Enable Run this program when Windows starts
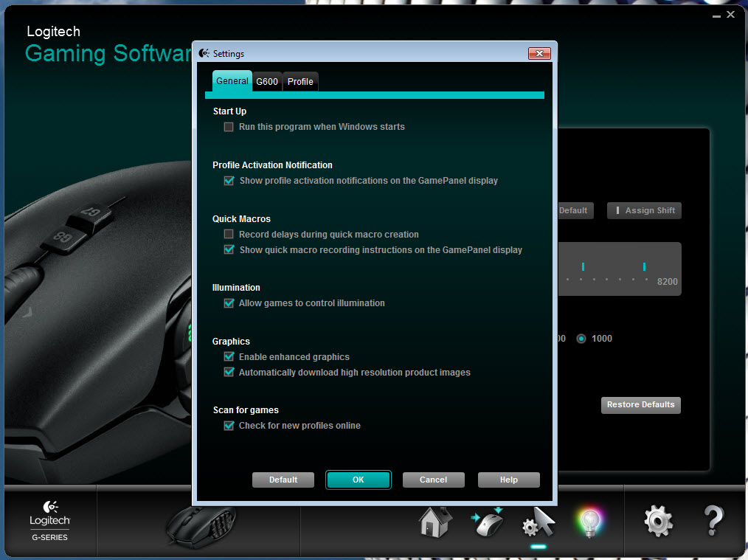This screenshot has width=748, height=560. tap(229, 127)
